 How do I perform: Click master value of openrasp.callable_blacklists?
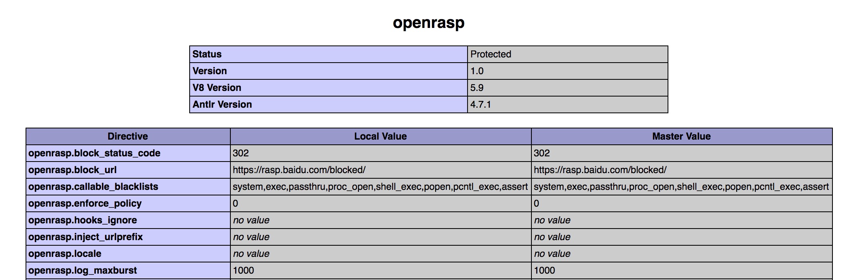[681, 187]
